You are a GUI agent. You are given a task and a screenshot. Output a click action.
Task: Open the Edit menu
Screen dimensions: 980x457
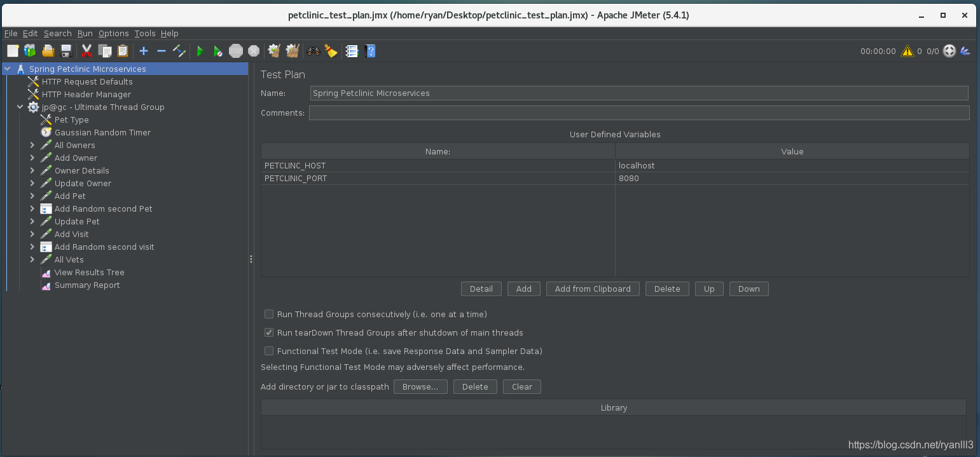click(31, 33)
